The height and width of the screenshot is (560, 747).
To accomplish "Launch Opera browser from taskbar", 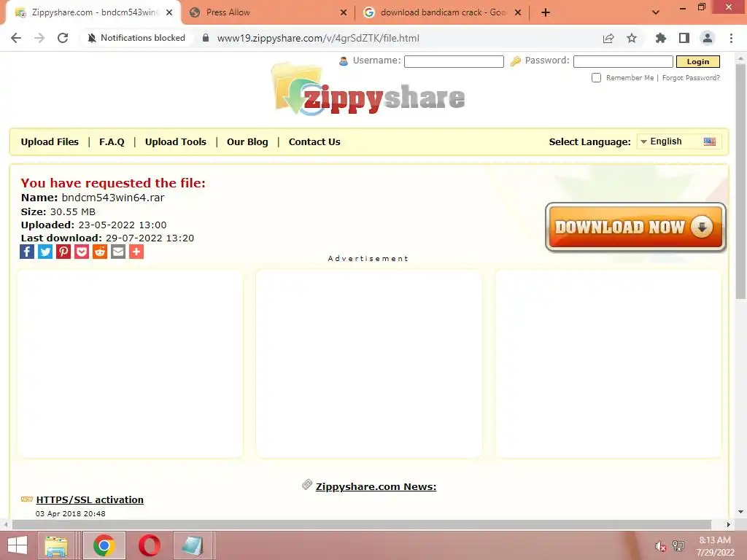I will (149, 545).
